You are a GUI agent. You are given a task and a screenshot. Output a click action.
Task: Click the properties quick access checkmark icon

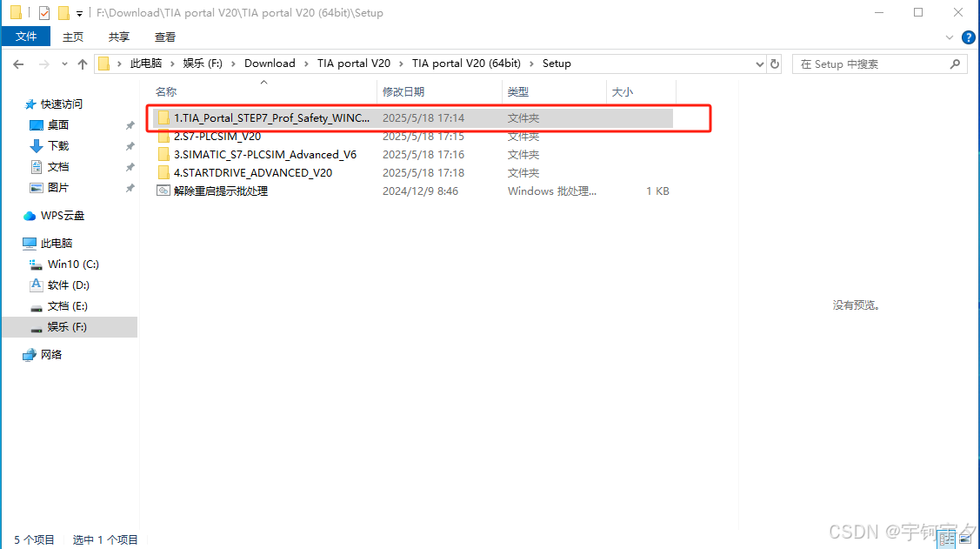pyautogui.click(x=44, y=12)
